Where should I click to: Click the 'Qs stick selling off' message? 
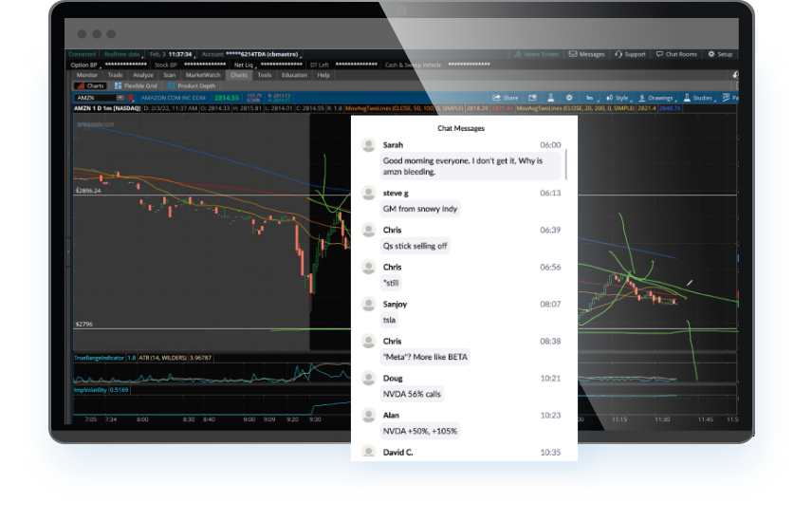(x=415, y=246)
